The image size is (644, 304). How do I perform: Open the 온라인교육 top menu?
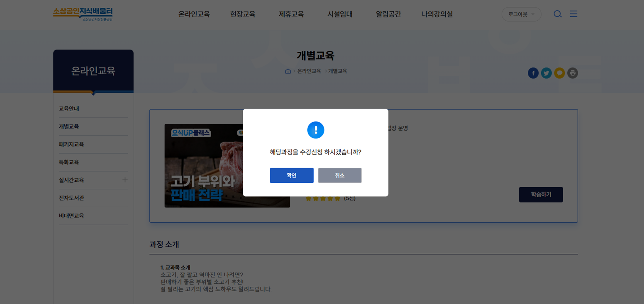[x=194, y=14]
